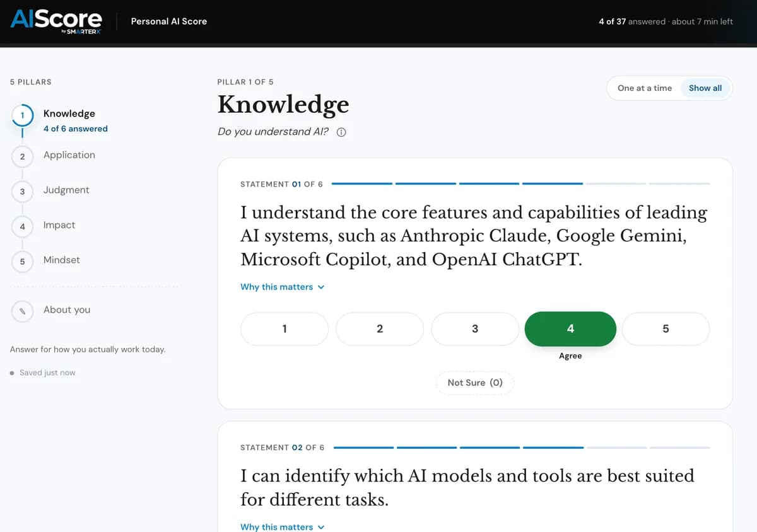Click the 'STATEMENT 01 OF 6' label
This screenshot has height=532, width=757.
281,184
